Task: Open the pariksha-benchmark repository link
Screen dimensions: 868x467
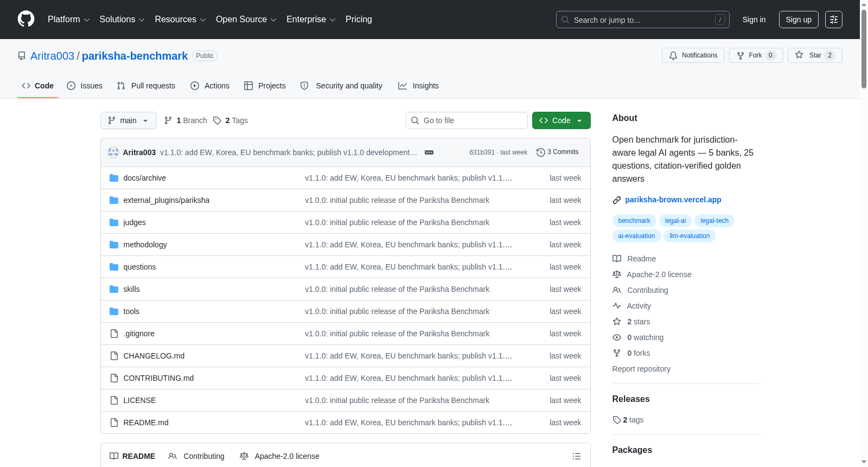Action: pos(135,56)
